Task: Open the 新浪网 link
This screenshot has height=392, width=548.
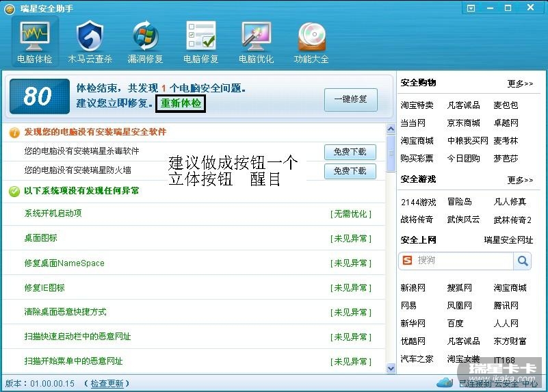Action: (x=413, y=288)
